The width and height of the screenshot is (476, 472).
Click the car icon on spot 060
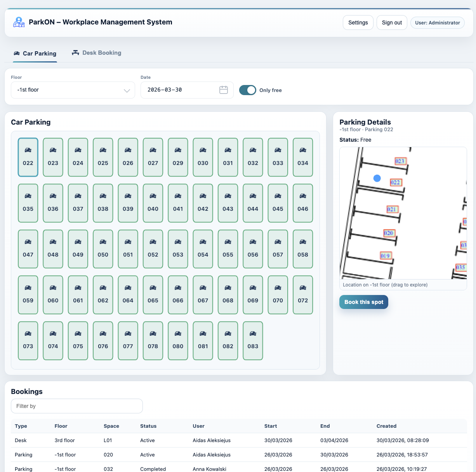point(53,287)
